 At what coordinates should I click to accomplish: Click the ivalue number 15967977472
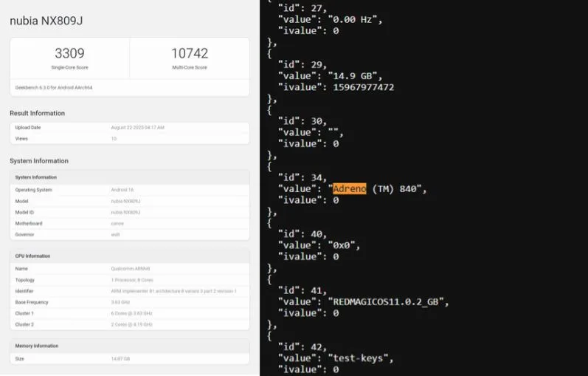pyautogui.click(x=364, y=87)
